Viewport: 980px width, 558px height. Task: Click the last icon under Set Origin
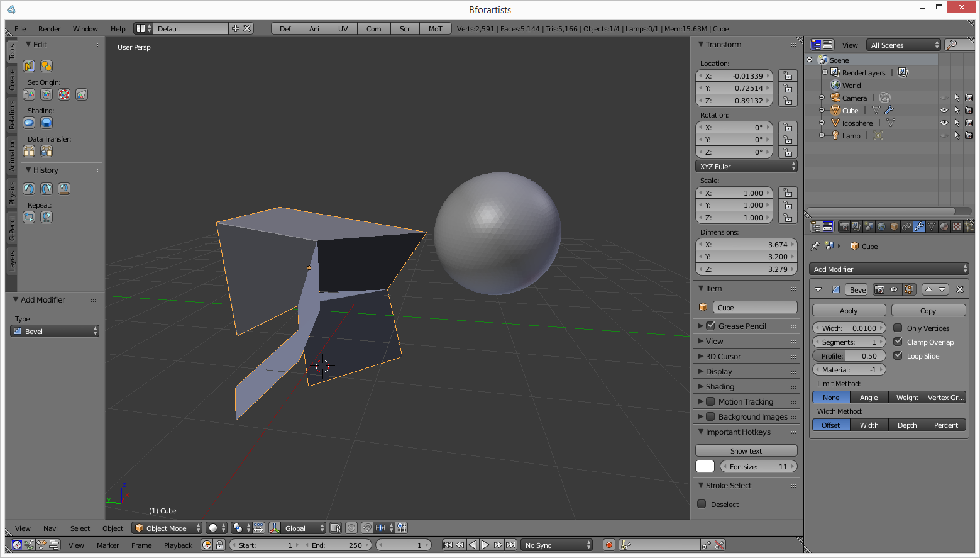click(82, 94)
